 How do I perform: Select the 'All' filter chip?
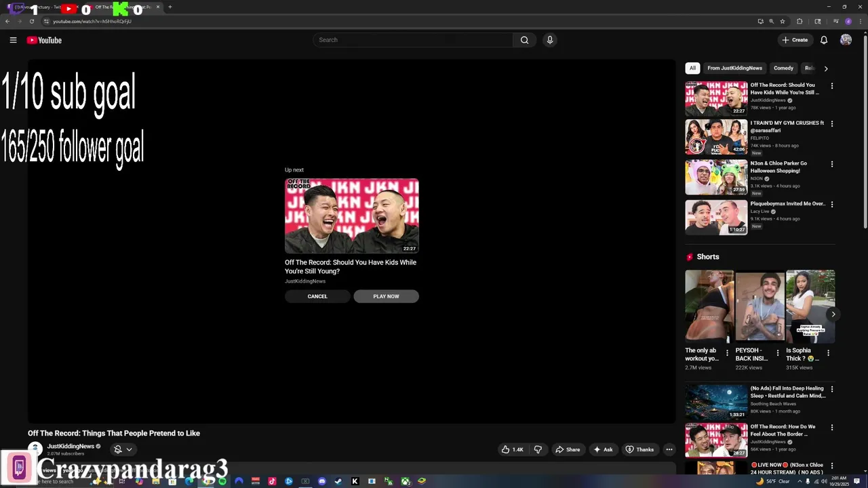pyautogui.click(x=692, y=68)
